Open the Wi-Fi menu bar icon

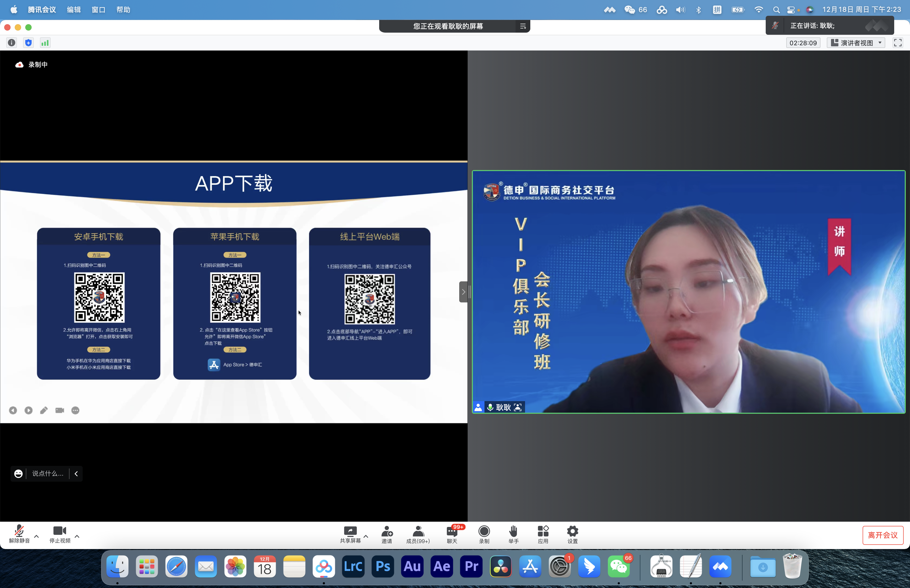pyautogui.click(x=759, y=9)
